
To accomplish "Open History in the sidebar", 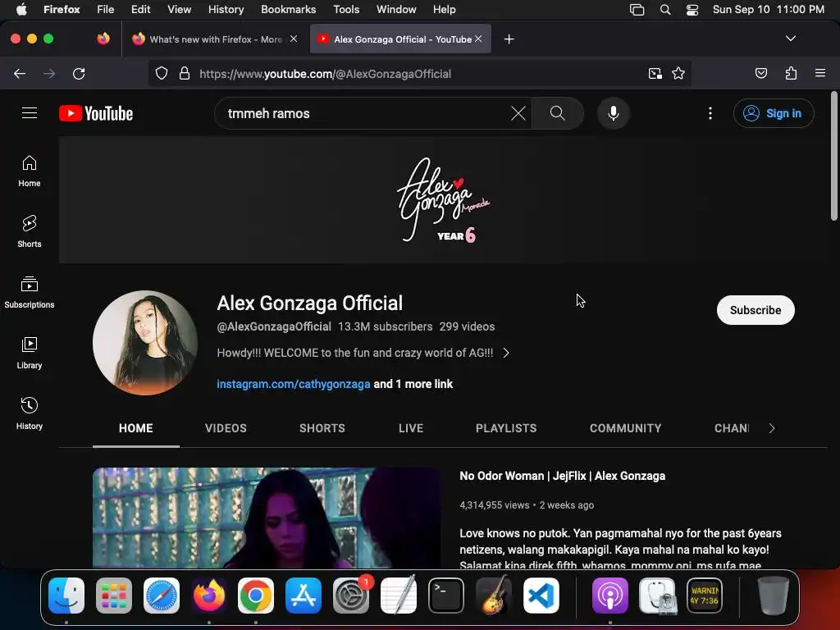I will tap(30, 413).
